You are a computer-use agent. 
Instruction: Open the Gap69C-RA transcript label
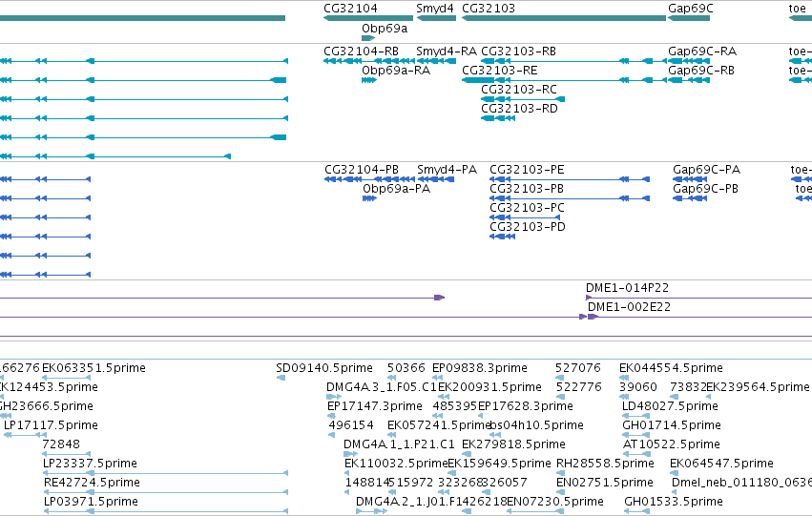pyautogui.click(x=702, y=52)
